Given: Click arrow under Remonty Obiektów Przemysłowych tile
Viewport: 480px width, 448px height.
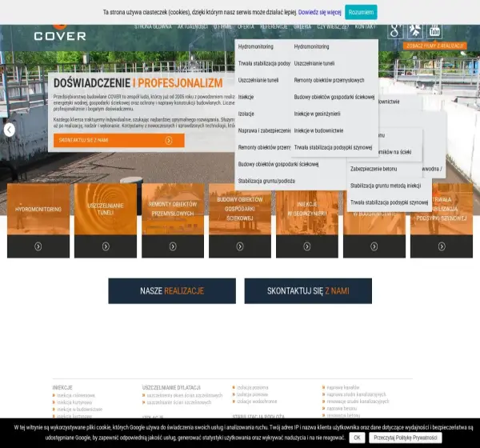Looking at the screenshot, I should point(173,246).
